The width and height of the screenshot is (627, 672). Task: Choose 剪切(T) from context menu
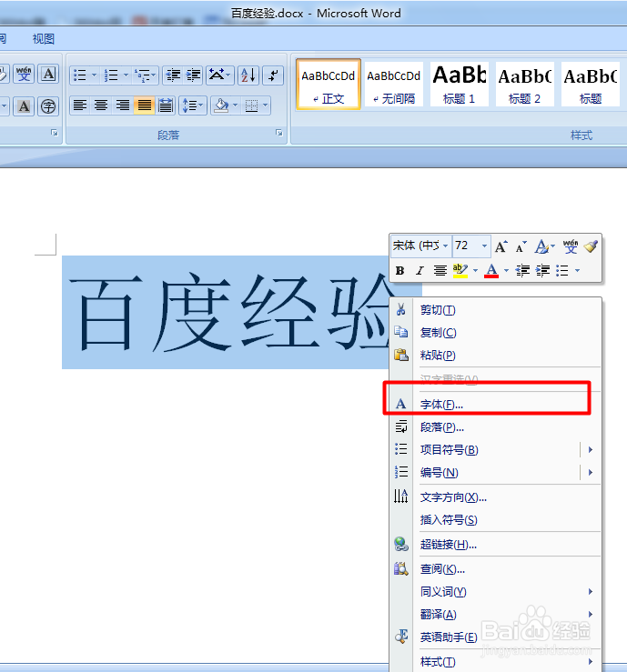pyautogui.click(x=495, y=310)
